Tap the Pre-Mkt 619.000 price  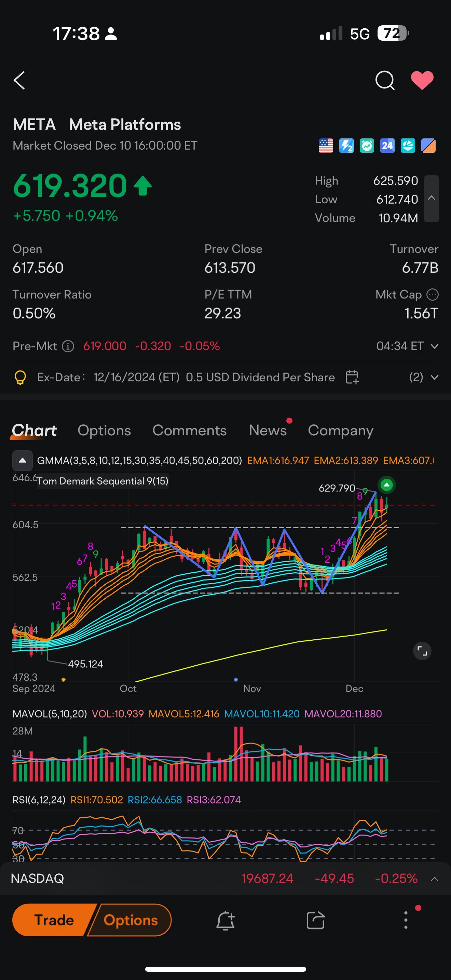tap(105, 346)
